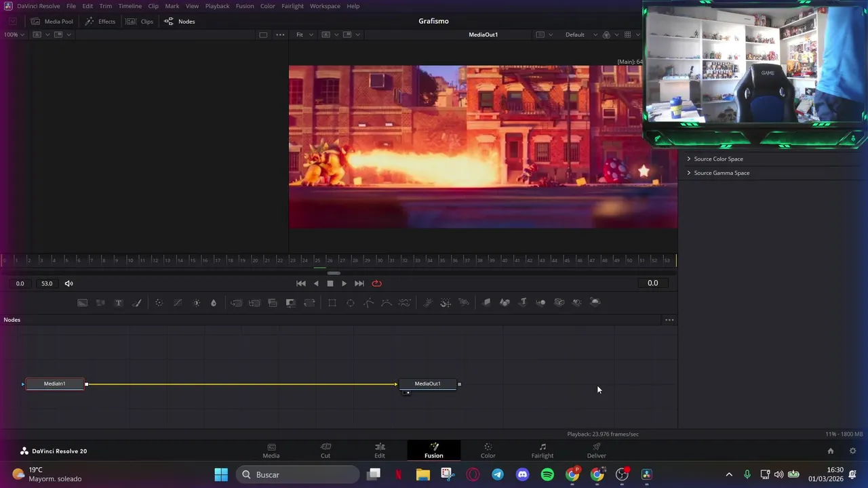Jump to first frame button
868x488 pixels.
coord(301,283)
